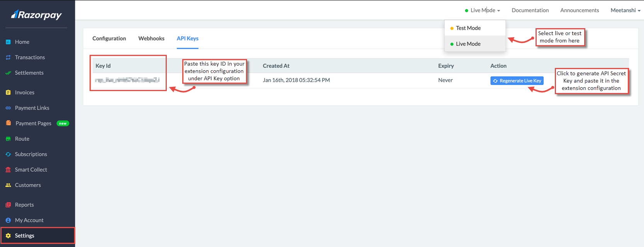Screen dimensions: 644x247
Task: Open the Documentation link
Action: [530, 10]
